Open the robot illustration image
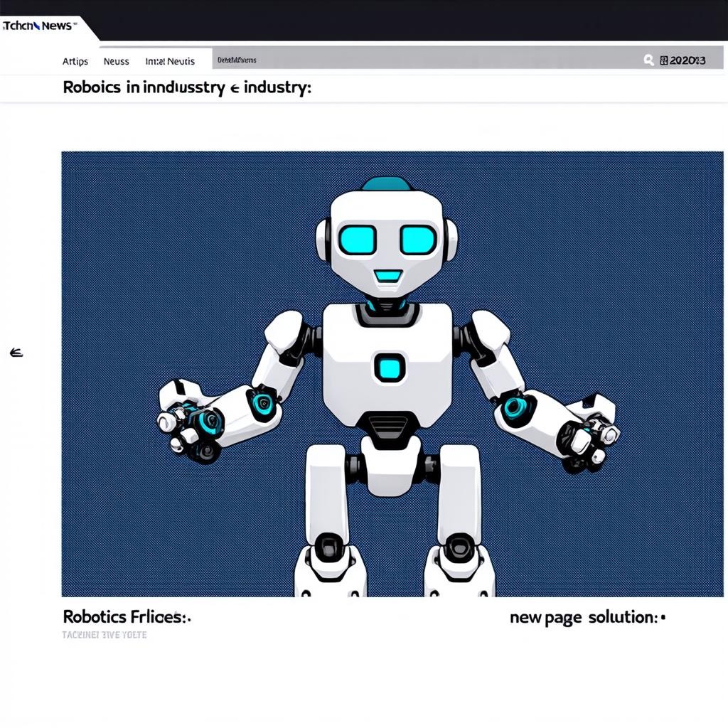728x728 pixels. [392, 374]
